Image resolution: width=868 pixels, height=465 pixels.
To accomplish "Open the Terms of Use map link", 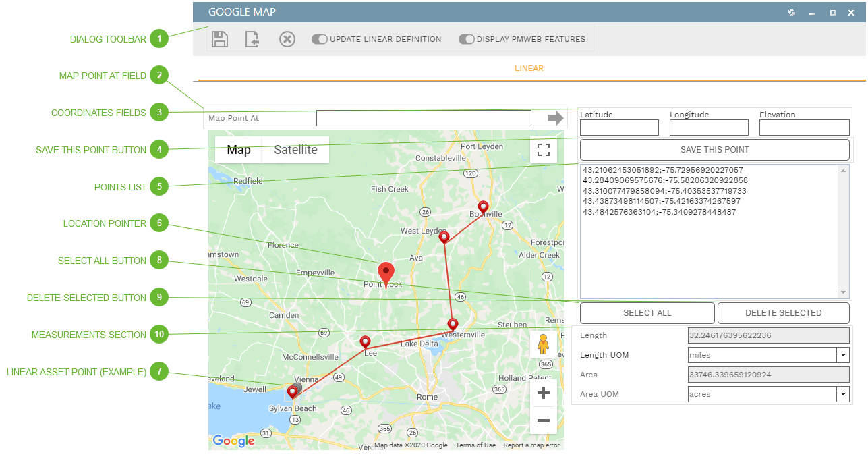I will [475, 445].
